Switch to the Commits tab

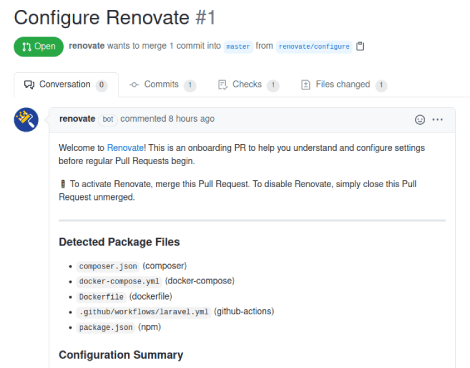[x=162, y=85]
